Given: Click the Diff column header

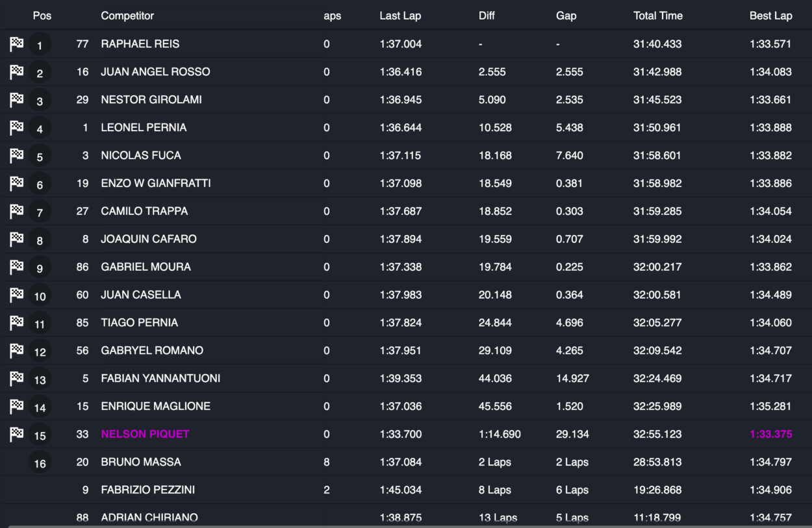Looking at the screenshot, I should (x=487, y=16).
